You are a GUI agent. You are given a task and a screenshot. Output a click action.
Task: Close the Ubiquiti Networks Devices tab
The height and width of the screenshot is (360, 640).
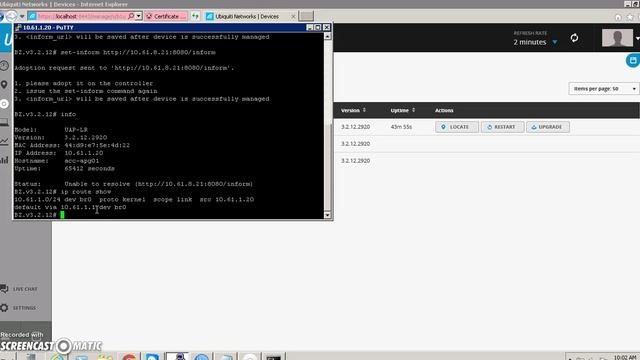tap(293, 16)
